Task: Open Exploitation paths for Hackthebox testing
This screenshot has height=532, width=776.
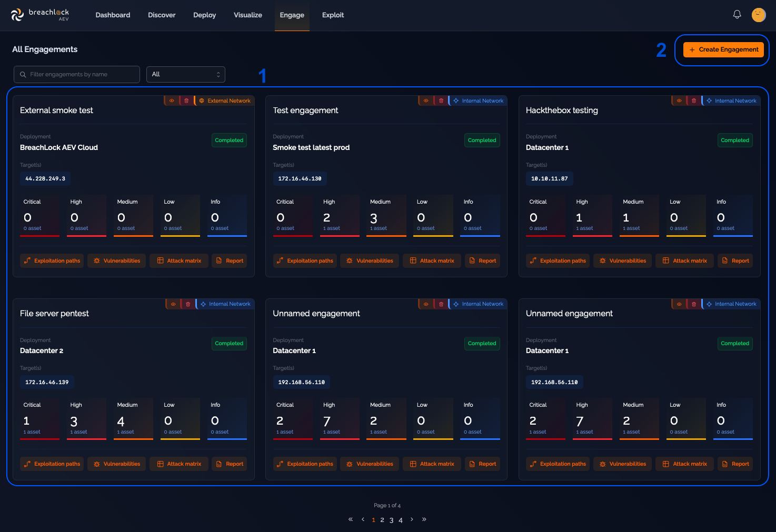Action: 558,260
